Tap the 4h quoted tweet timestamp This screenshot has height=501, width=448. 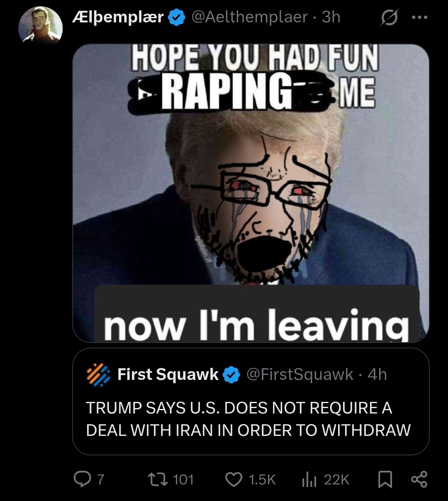pos(377,375)
